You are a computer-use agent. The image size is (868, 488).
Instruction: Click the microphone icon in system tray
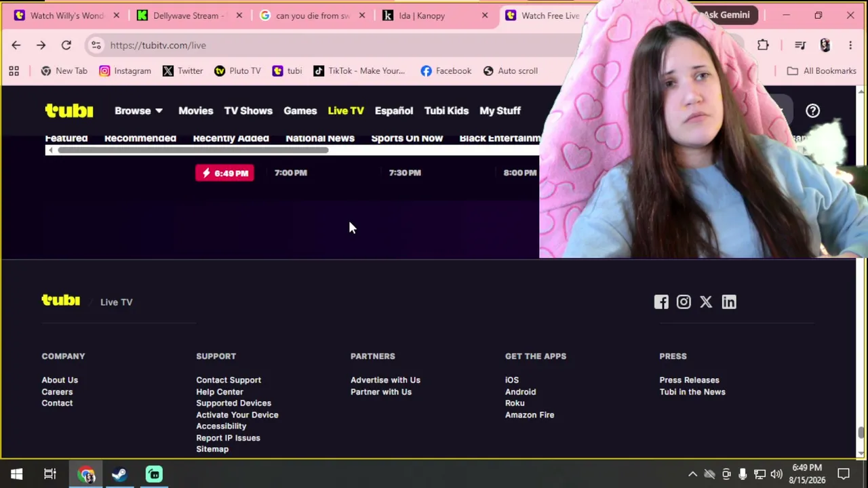[743, 474]
